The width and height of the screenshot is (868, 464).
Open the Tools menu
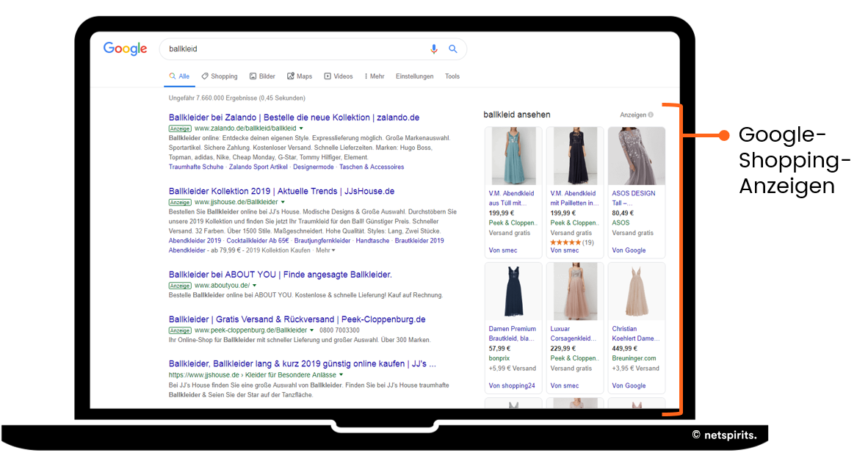pyautogui.click(x=452, y=76)
